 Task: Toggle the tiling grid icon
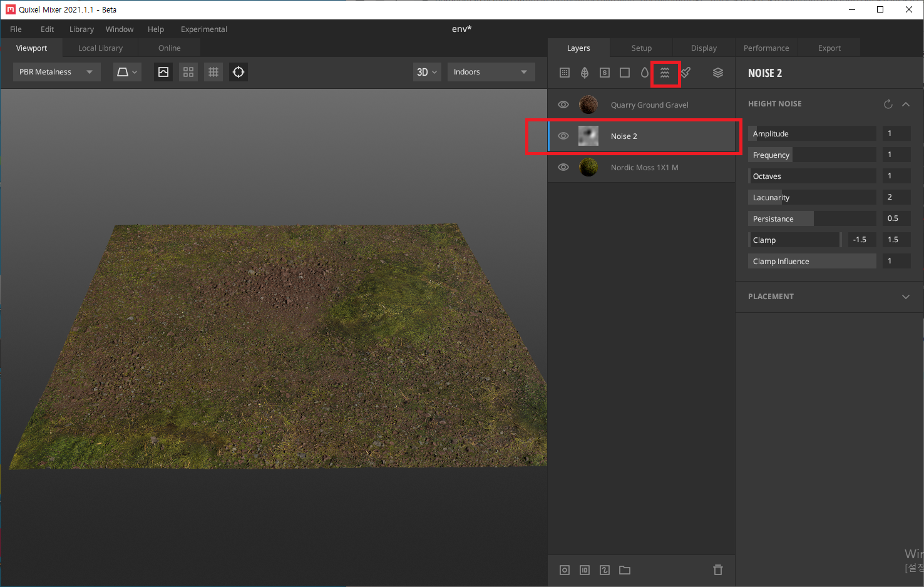(x=213, y=72)
